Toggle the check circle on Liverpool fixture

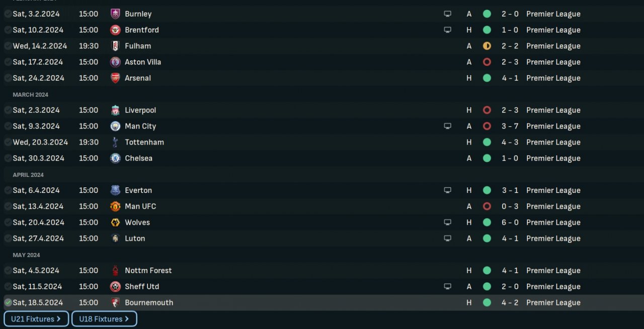coord(8,110)
